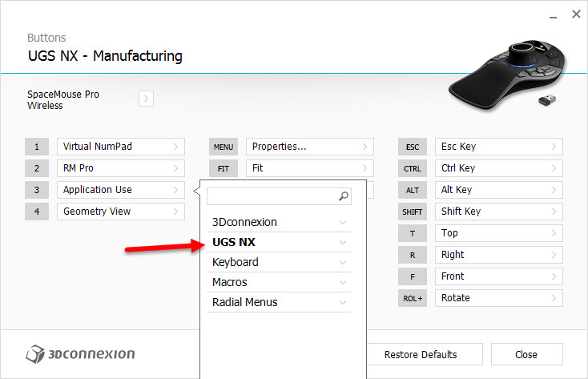Click the T key label

413,233
